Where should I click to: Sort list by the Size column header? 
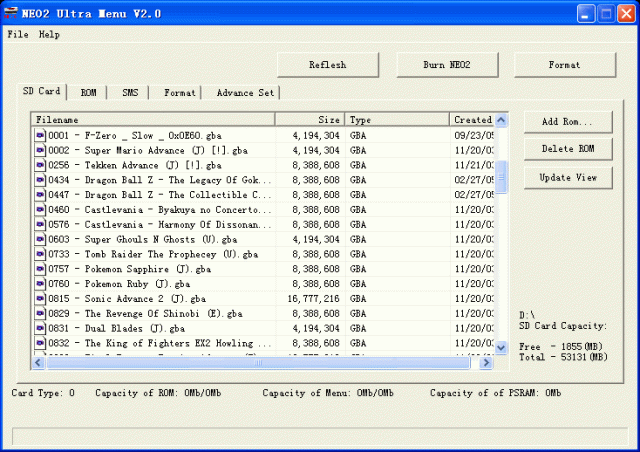click(310, 120)
